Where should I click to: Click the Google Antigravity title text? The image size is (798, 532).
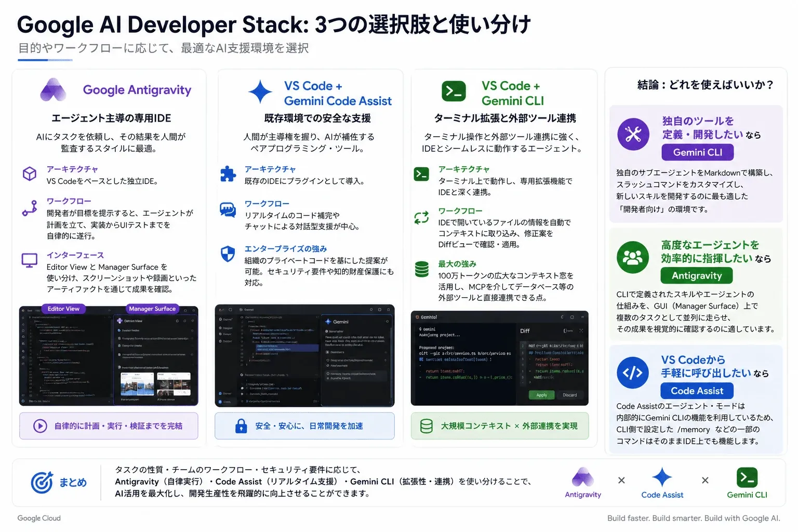137,90
